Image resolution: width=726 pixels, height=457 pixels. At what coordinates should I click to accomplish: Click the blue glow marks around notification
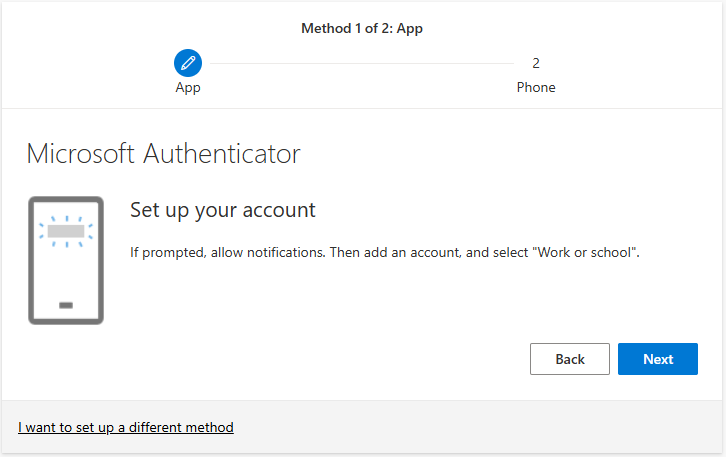pos(66,231)
